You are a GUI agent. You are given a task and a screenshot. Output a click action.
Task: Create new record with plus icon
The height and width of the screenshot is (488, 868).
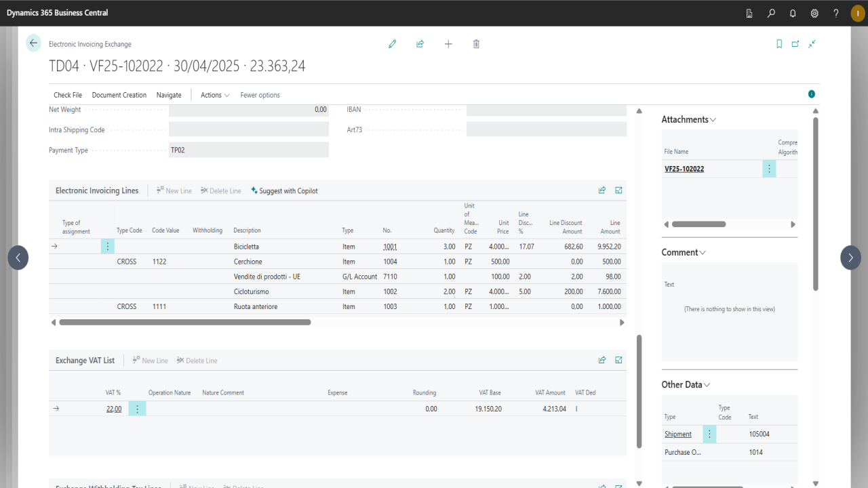click(x=448, y=44)
